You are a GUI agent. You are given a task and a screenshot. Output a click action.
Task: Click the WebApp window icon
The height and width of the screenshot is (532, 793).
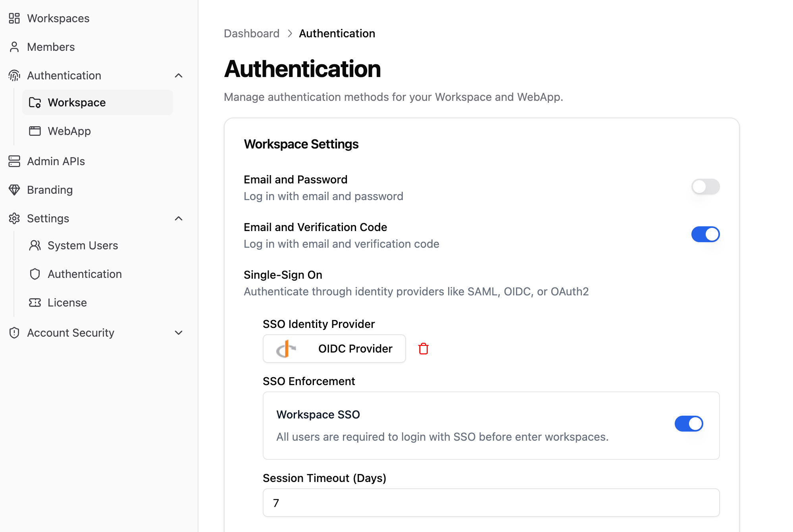pos(35,131)
